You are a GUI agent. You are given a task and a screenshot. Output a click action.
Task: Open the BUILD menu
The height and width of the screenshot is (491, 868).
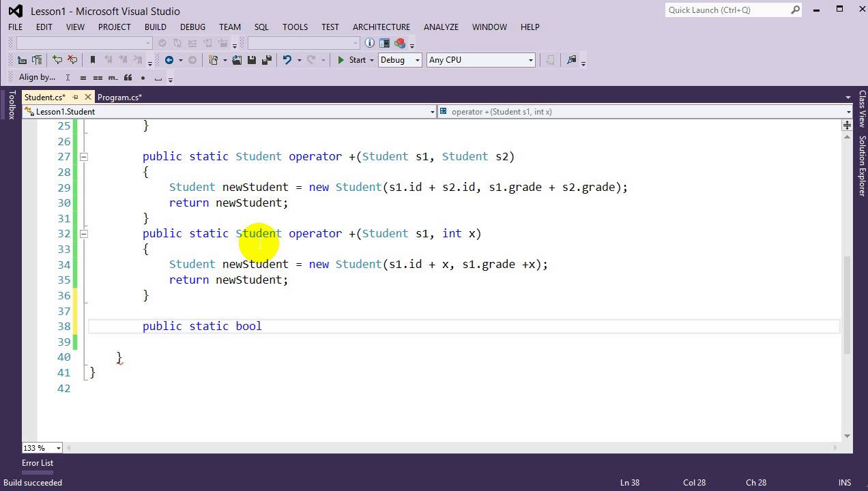[156, 27]
